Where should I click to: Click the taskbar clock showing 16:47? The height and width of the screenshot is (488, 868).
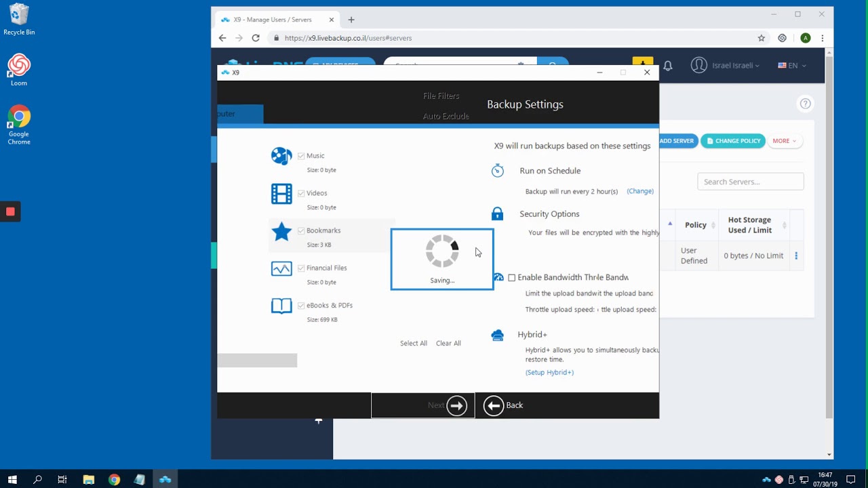[825, 479]
